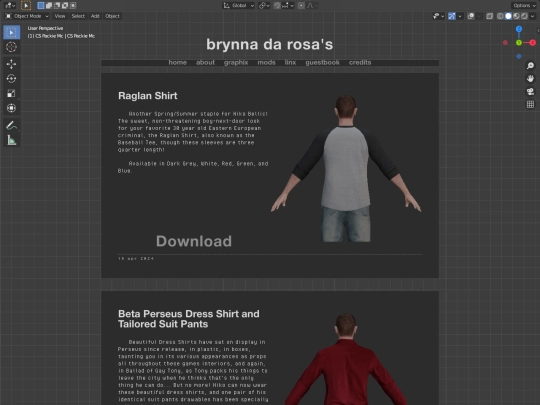The image size is (540, 405).
Task: Switch to solid viewport shading
Action: point(508,16)
